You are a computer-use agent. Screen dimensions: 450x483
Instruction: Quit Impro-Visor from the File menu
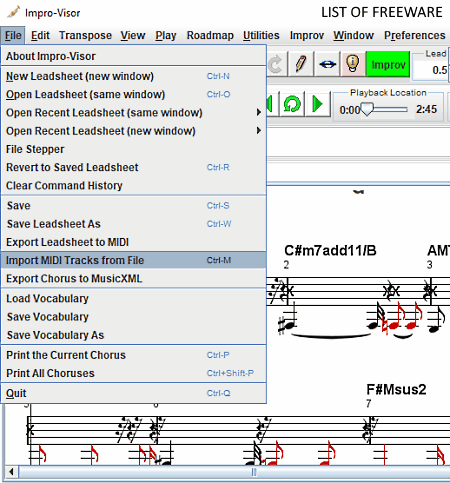133,393
